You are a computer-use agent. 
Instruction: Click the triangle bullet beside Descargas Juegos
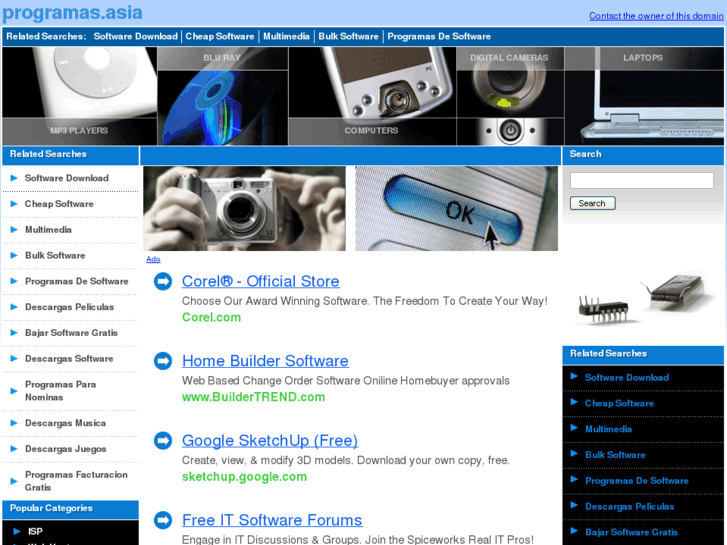(x=14, y=449)
